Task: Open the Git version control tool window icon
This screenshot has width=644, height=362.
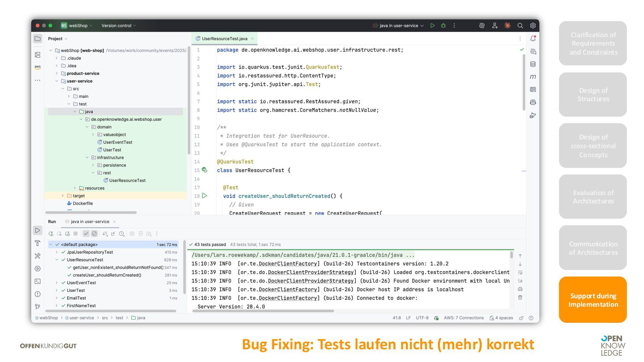Action: click(x=38, y=307)
